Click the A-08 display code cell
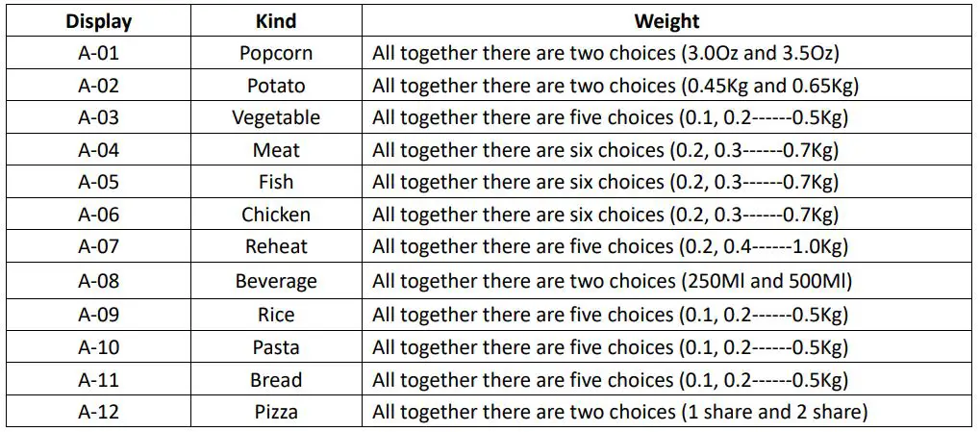This screenshot has height=432, width=980. [98, 282]
